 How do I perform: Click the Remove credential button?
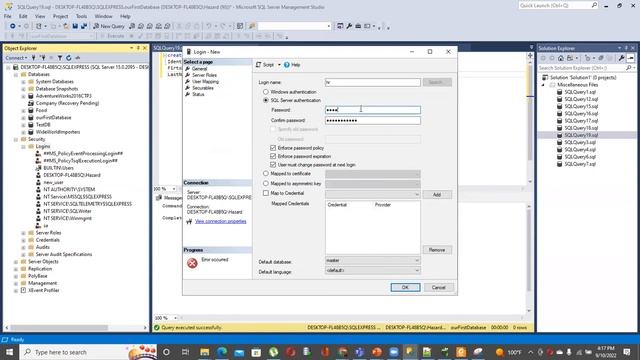point(437,250)
